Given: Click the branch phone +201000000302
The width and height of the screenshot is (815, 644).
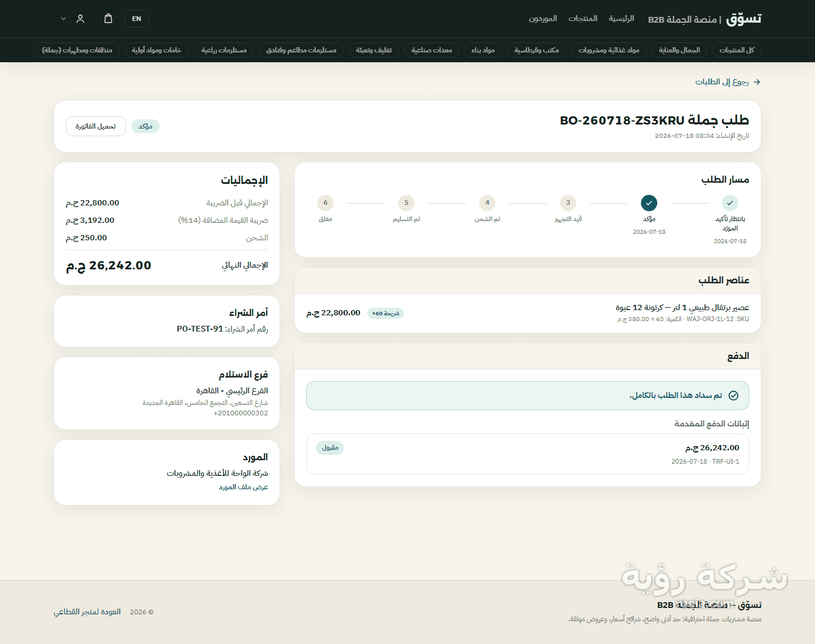Looking at the screenshot, I should (241, 414).
